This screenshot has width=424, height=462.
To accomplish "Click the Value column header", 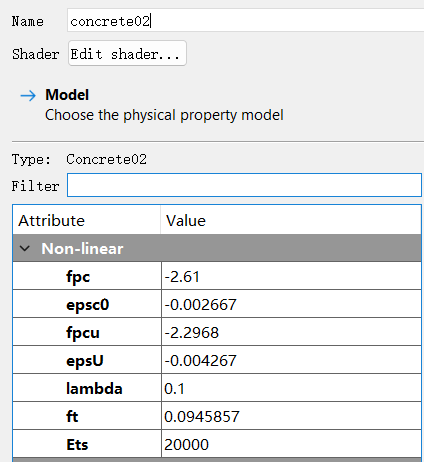I will coord(291,220).
